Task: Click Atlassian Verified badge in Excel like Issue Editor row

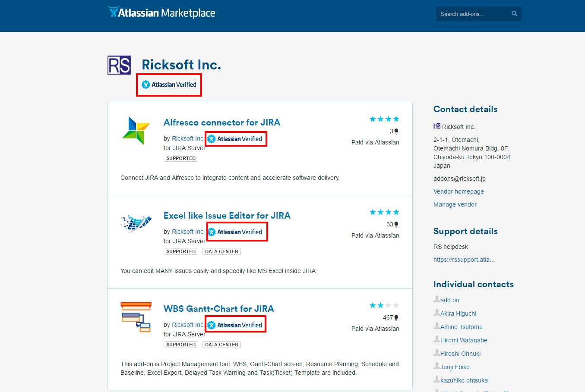Action: (235, 232)
